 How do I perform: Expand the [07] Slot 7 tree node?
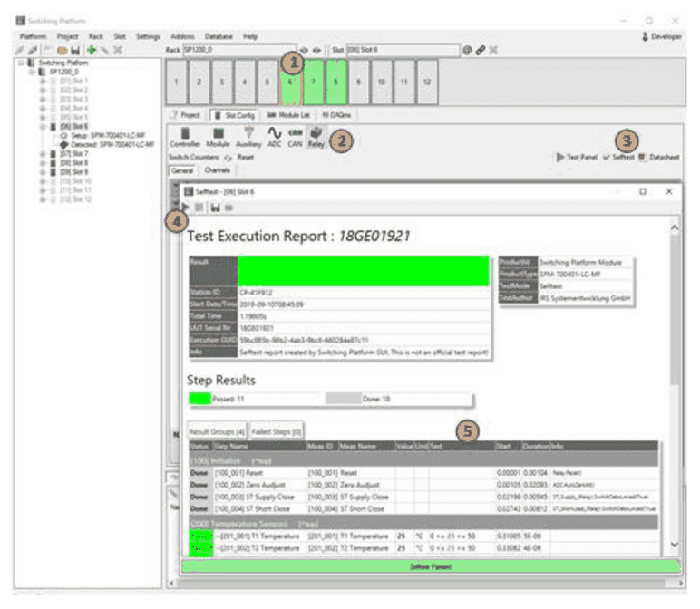pos(43,154)
